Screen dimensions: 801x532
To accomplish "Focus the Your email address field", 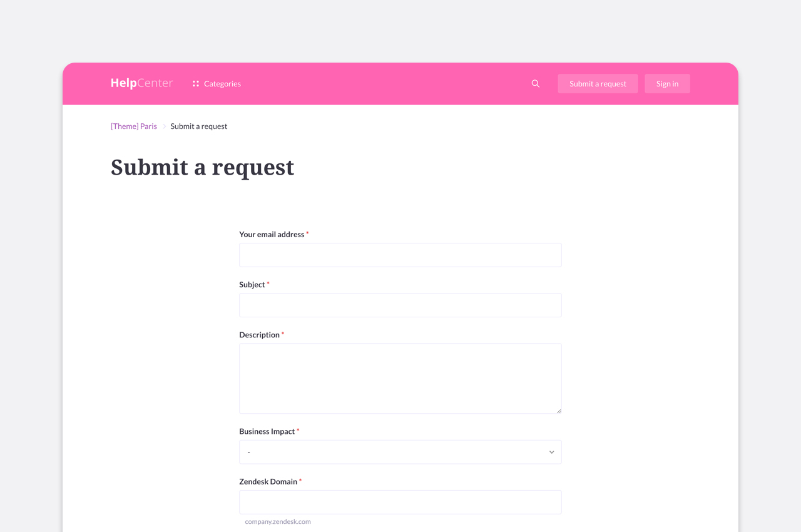I will click(x=400, y=255).
